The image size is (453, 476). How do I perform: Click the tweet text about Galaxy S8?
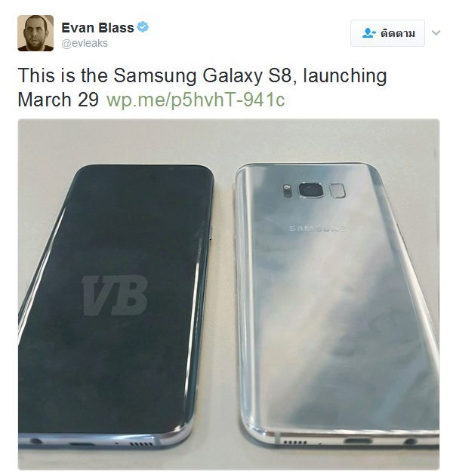(202, 88)
